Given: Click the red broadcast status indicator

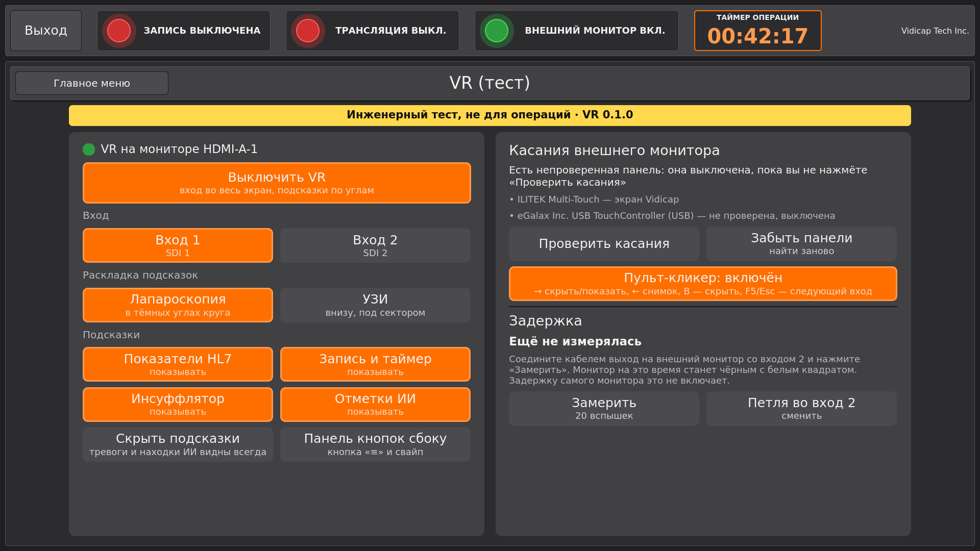Looking at the screenshot, I should point(308,31).
